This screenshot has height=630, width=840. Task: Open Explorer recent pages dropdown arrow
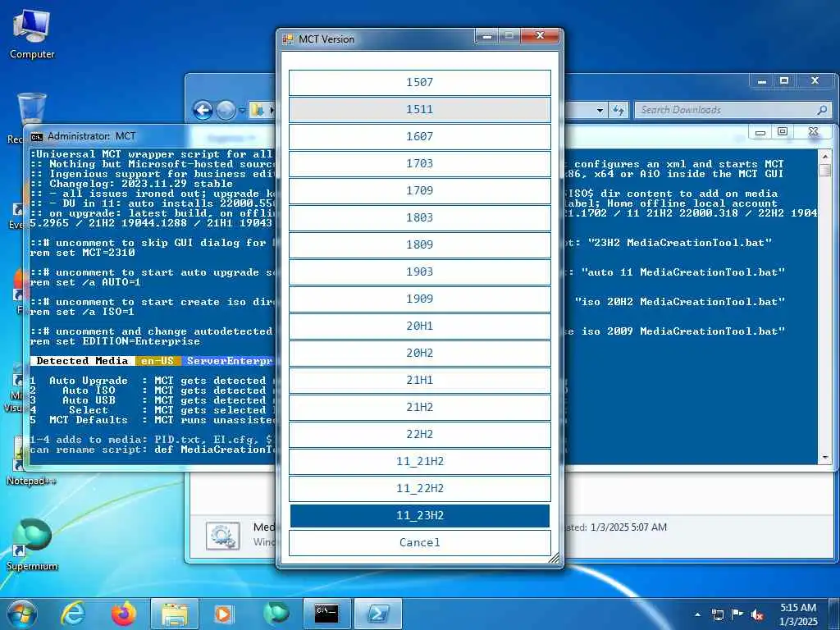tap(242, 111)
